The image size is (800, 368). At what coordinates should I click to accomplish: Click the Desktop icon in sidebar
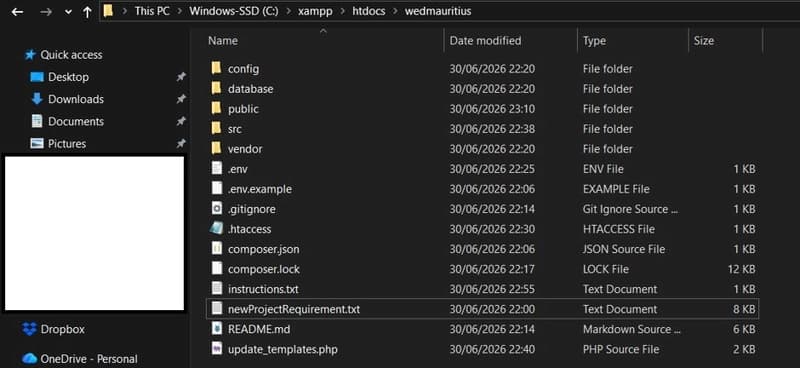point(37,77)
